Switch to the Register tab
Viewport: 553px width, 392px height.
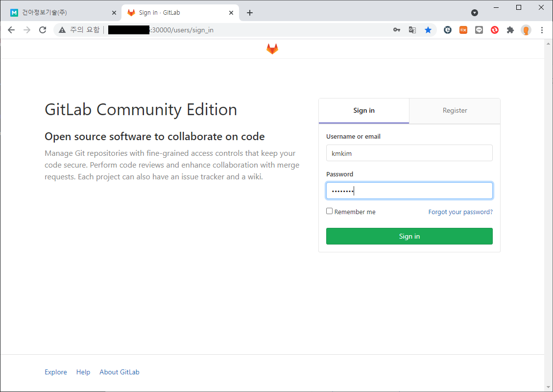(x=455, y=110)
